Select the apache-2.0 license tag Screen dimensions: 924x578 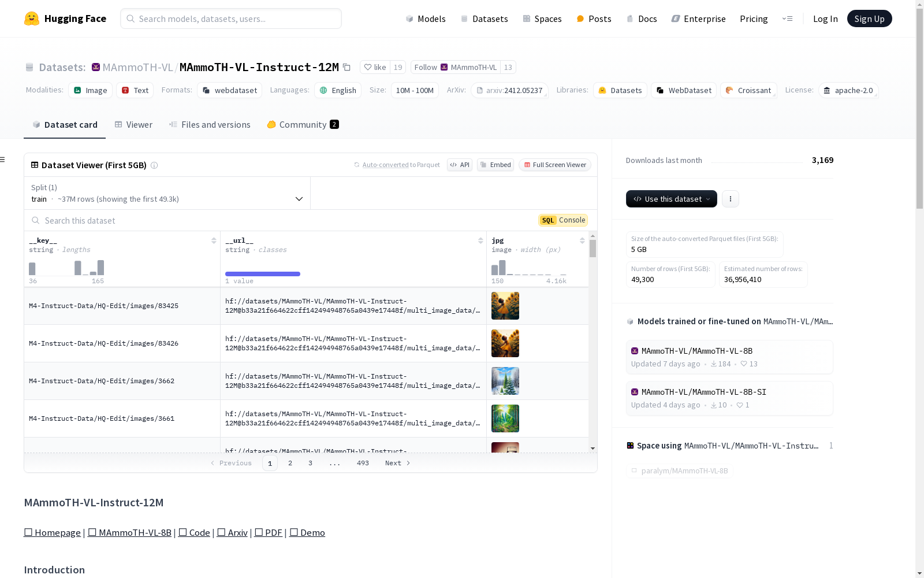click(x=848, y=90)
